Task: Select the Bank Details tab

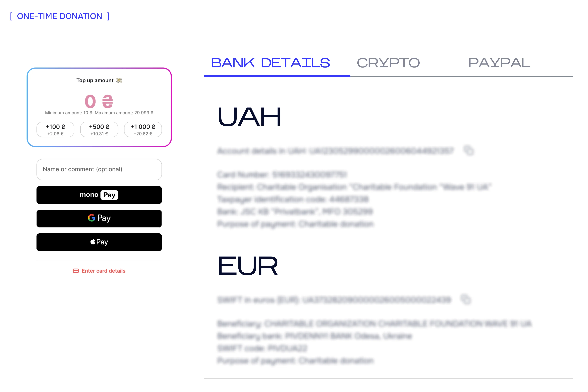Action: tap(270, 63)
